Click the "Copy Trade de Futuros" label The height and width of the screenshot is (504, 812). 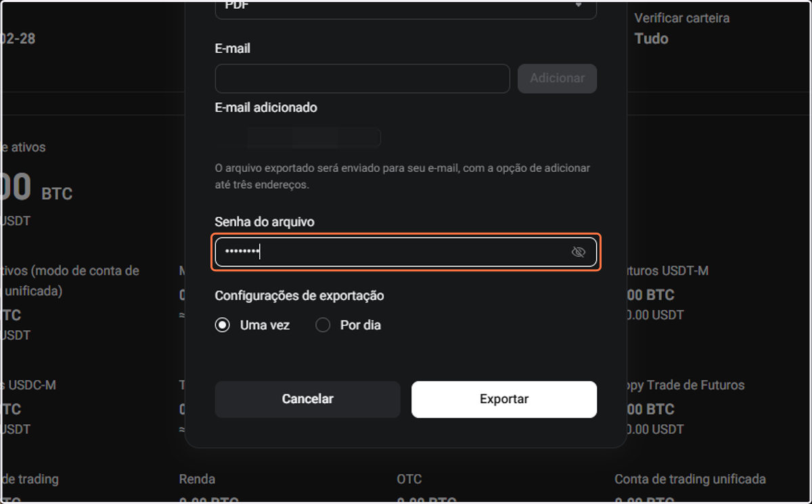(x=685, y=385)
